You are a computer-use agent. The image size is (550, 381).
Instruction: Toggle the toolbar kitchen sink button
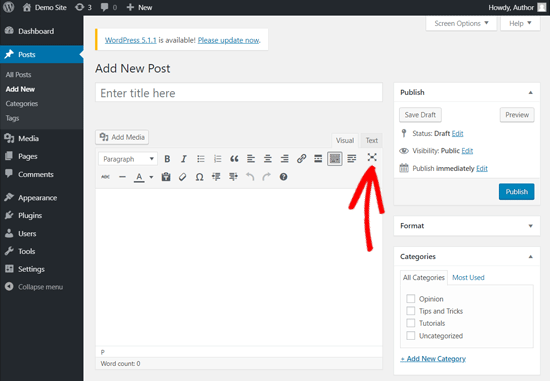pyautogui.click(x=335, y=159)
